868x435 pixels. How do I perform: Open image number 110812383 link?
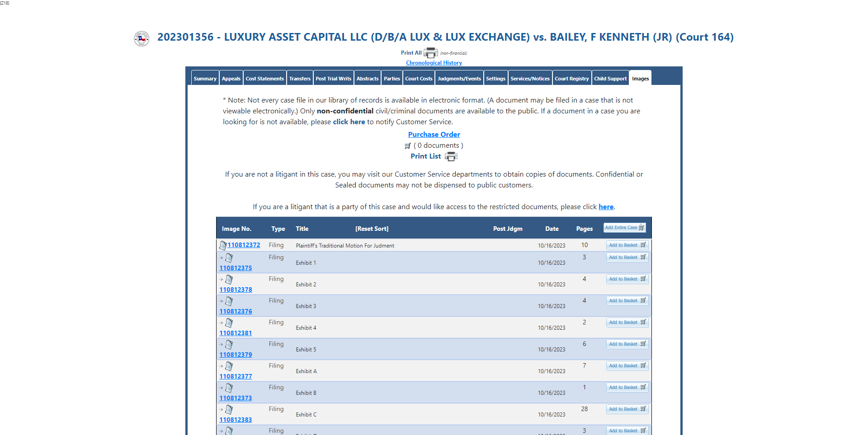click(236, 420)
